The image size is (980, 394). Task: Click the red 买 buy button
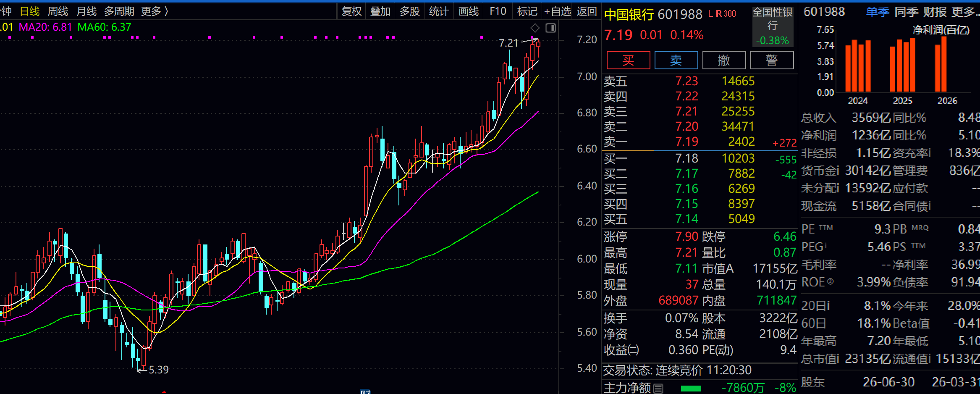(x=628, y=60)
